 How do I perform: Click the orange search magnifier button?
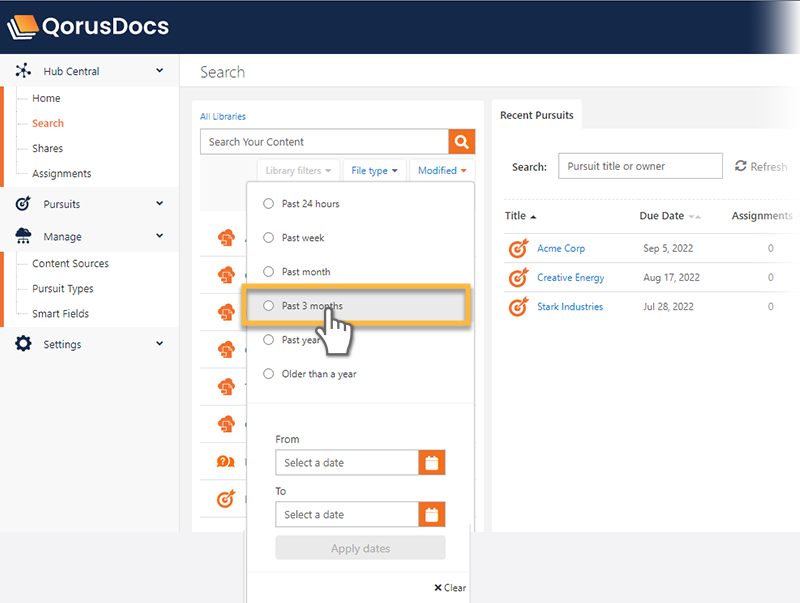click(x=462, y=142)
